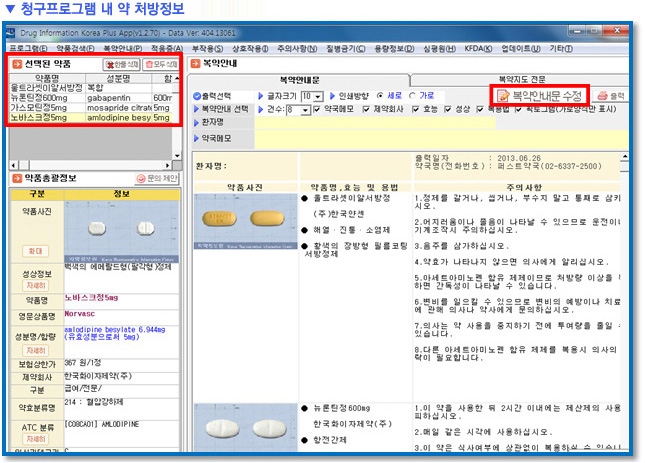
Task: Click the 환자명 yellow input field
Action: pyautogui.click(x=375, y=123)
